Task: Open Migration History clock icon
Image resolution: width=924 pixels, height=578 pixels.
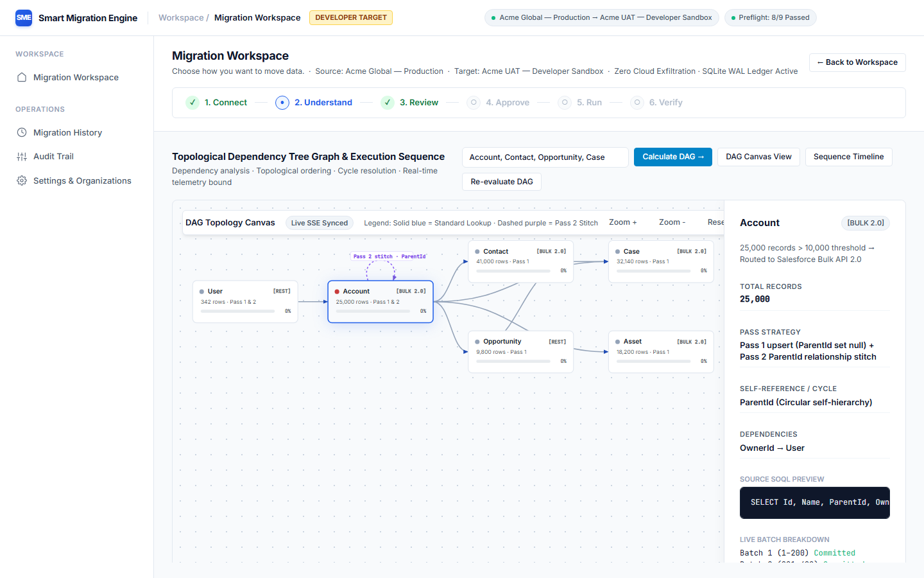Action: [x=22, y=132]
